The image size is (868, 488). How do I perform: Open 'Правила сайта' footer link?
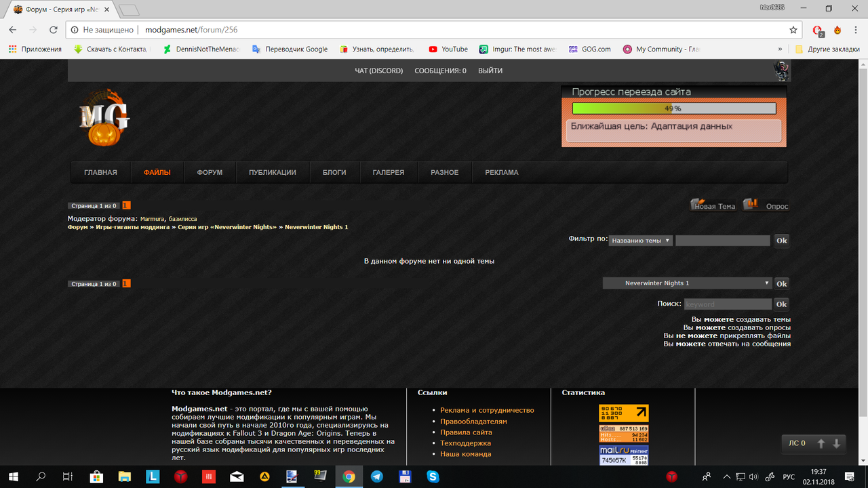click(466, 432)
